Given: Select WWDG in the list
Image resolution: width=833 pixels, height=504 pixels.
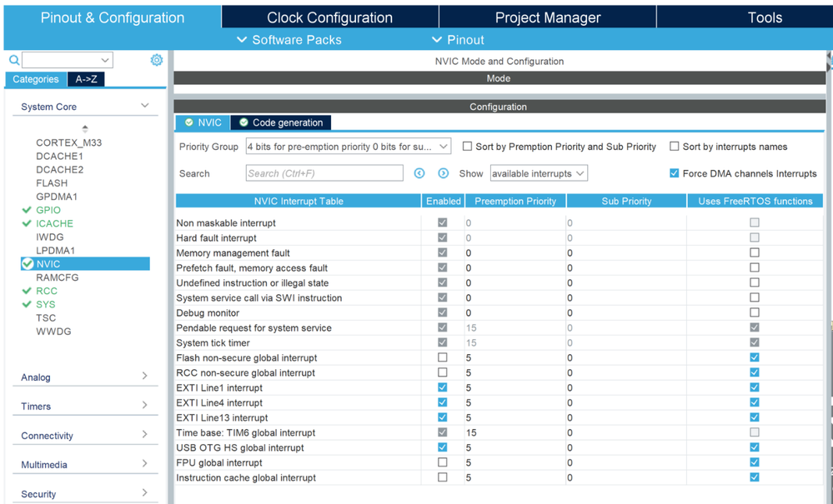Looking at the screenshot, I should click(53, 331).
